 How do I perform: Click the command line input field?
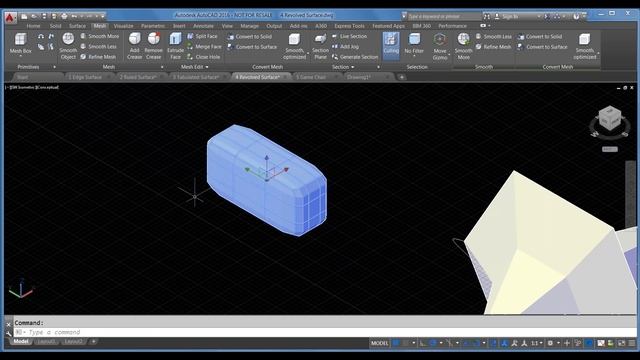324,332
